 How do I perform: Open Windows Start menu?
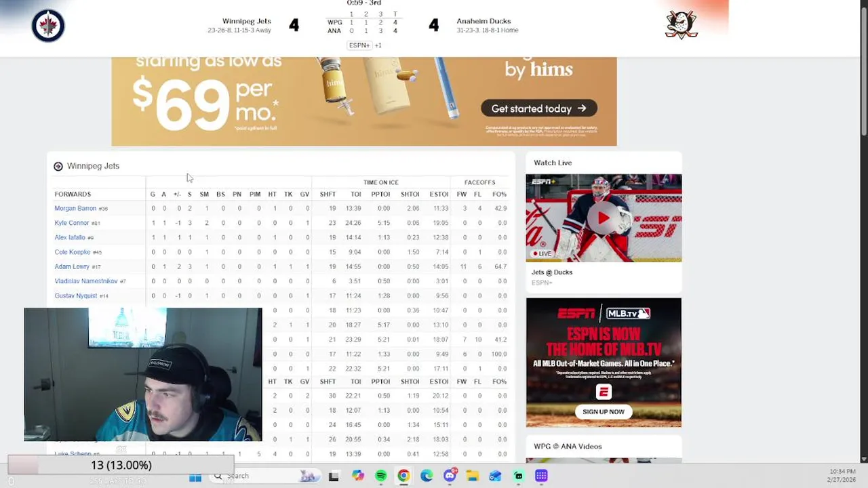[195, 476]
